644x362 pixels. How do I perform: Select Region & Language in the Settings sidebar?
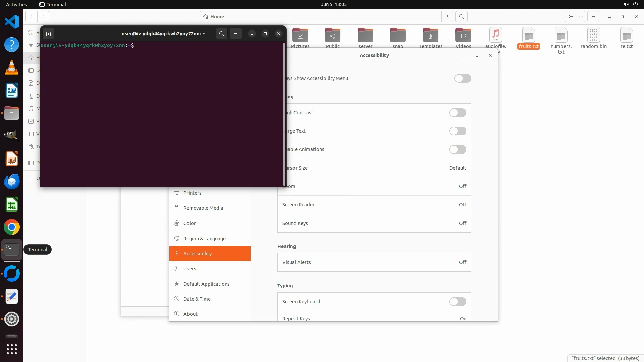(204, 239)
